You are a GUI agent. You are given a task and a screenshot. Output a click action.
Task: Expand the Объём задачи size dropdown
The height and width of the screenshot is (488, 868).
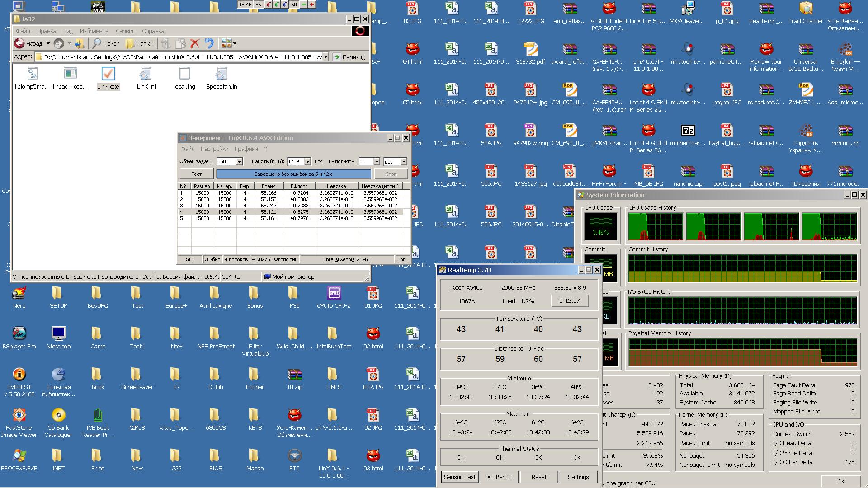tap(240, 162)
